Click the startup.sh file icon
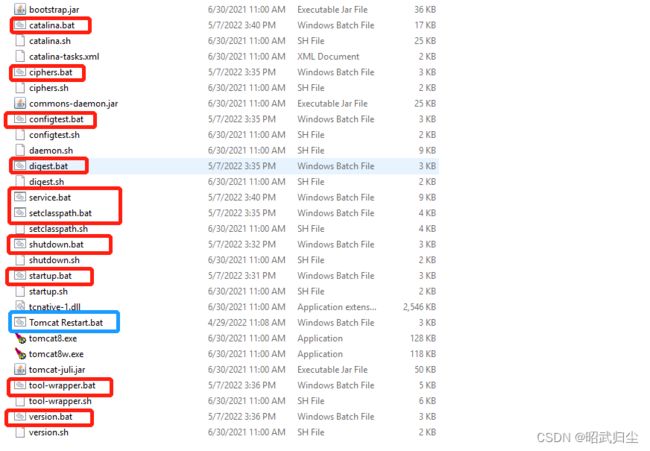The width and height of the screenshot is (650, 451). [20, 291]
